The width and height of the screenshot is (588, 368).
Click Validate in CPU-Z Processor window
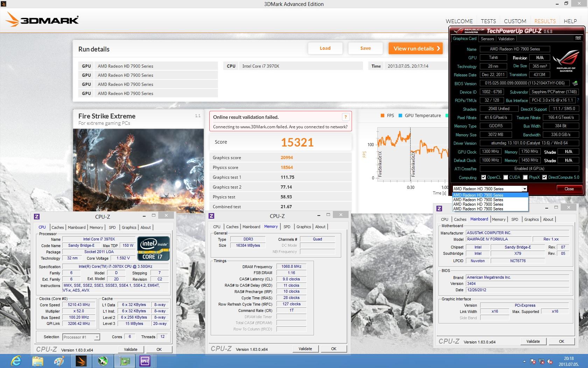coord(131,349)
